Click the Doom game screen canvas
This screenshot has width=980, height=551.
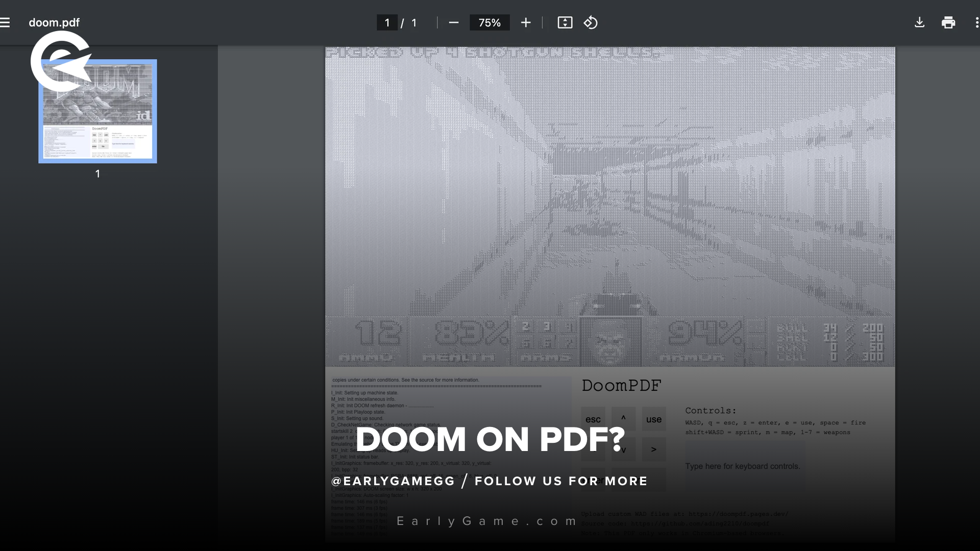(610, 207)
